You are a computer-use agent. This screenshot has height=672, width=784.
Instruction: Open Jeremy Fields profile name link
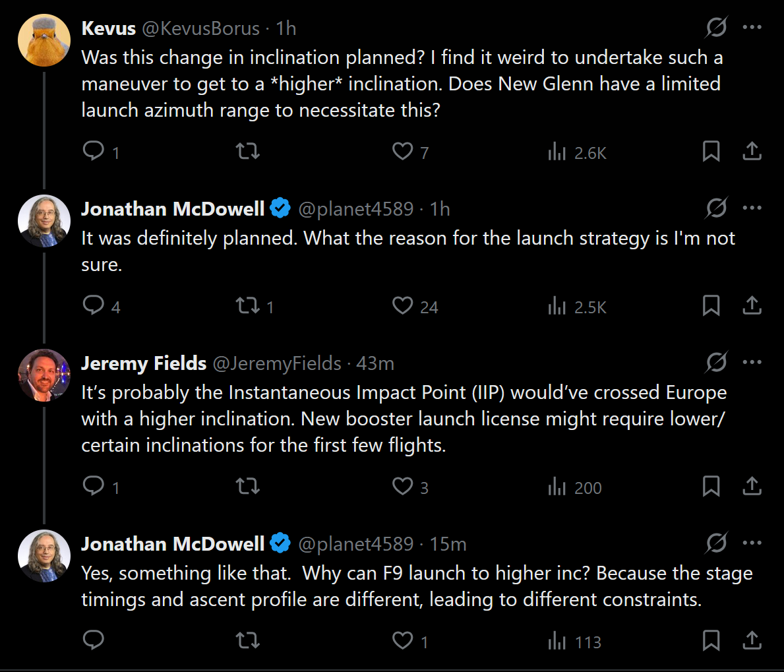144,363
